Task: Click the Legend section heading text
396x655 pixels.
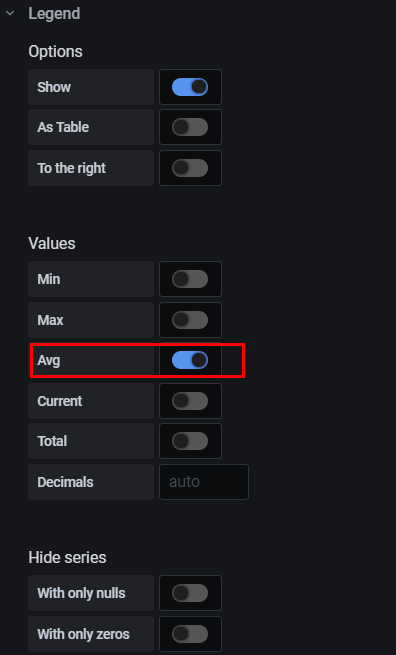Action: point(54,14)
